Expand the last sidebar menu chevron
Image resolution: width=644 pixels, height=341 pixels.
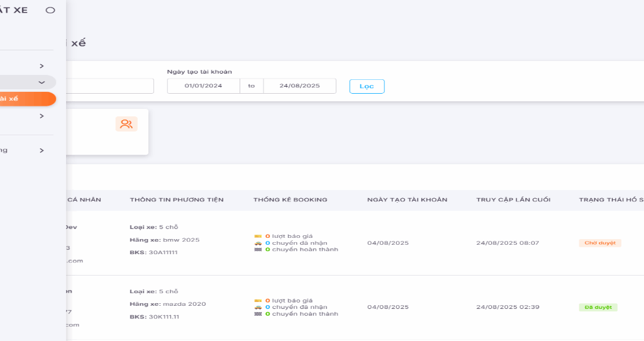42,150
